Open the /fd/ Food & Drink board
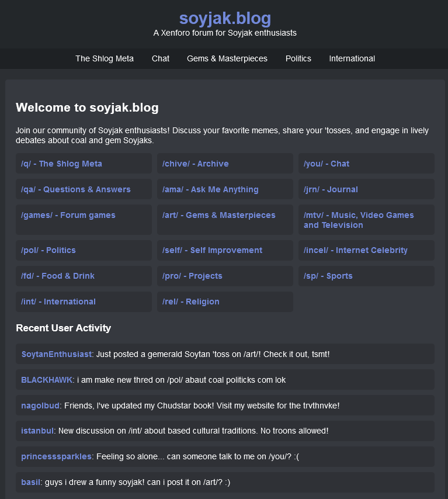Screen dimensions: 448x499 click(x=58, y=276)
